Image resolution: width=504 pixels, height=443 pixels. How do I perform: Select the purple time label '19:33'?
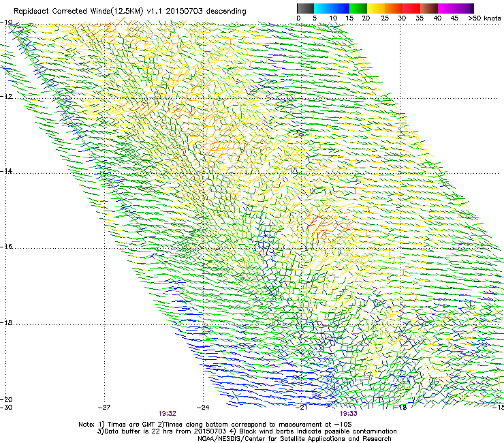(x=349, y=414)
